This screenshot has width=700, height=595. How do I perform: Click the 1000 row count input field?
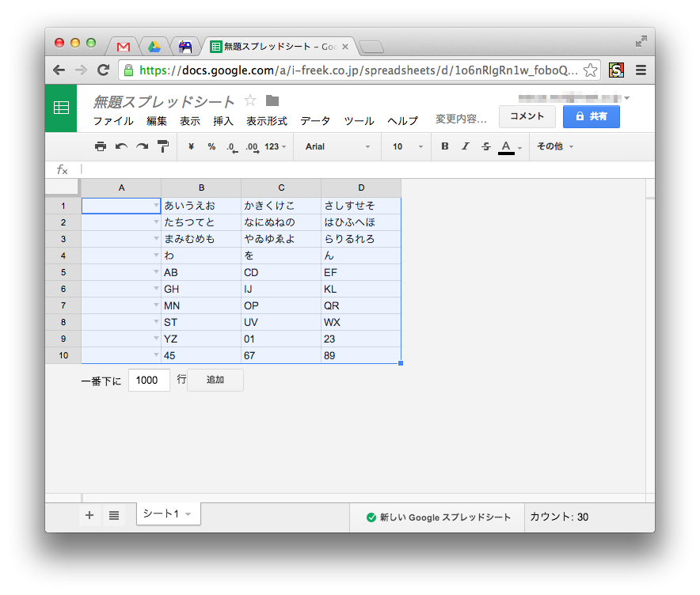coord(149,380)
